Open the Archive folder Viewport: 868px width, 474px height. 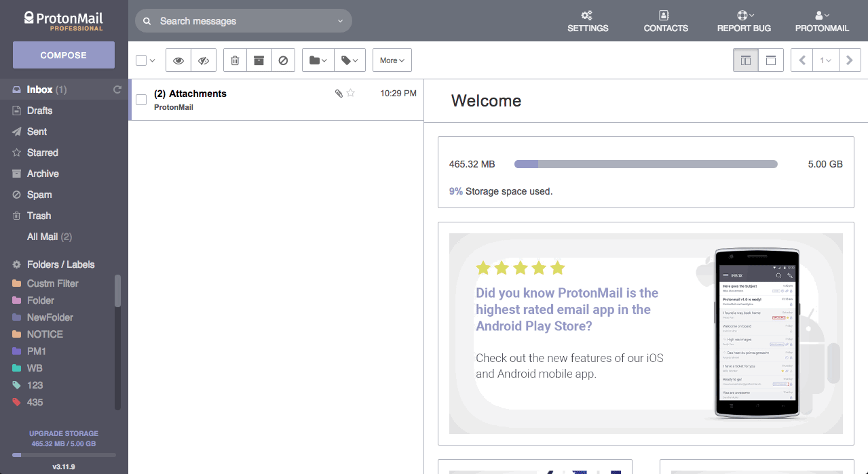coord(64,174)
